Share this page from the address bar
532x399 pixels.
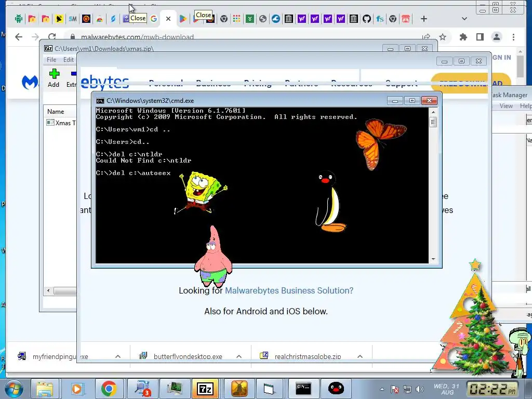(426, 37)
